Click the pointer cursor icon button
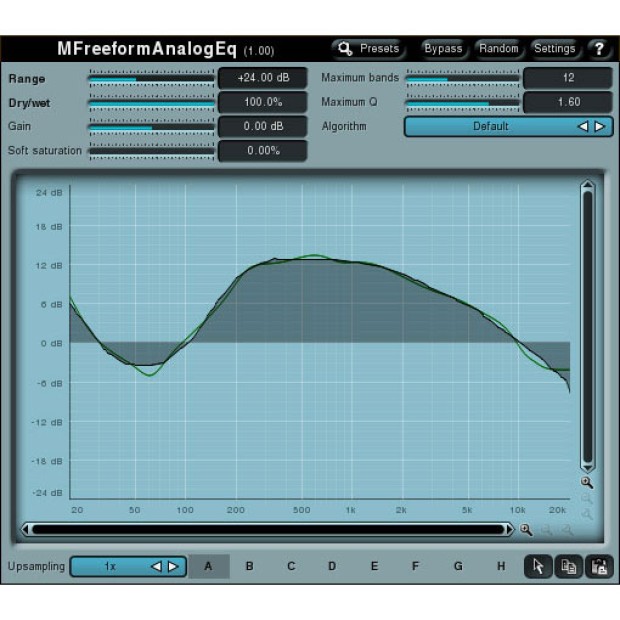Viewport: 620px width, 620px height. coord(538,567)
